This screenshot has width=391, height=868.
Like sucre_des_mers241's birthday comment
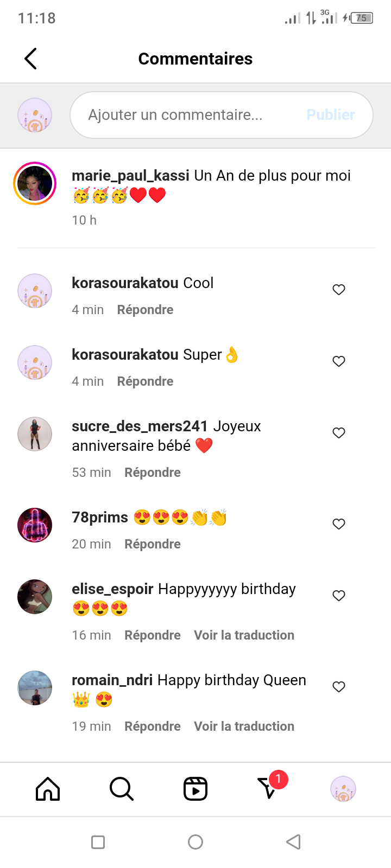coord(339,433)
